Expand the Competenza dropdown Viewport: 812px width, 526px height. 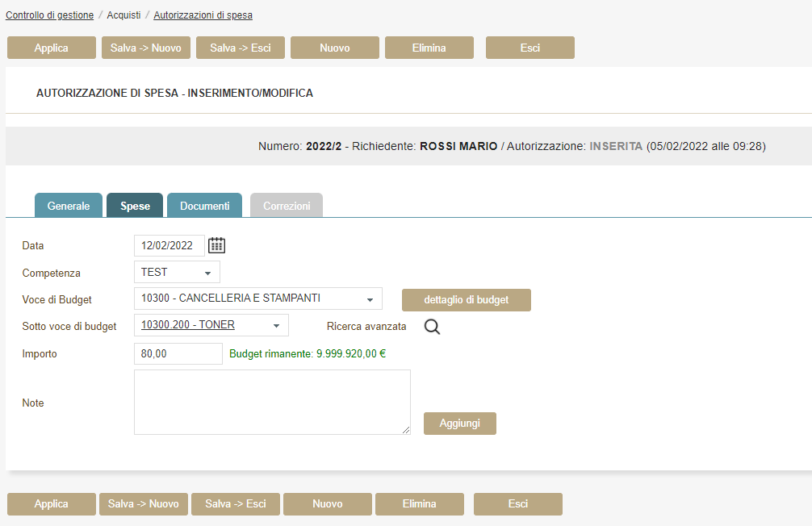(x=177, y=273)
